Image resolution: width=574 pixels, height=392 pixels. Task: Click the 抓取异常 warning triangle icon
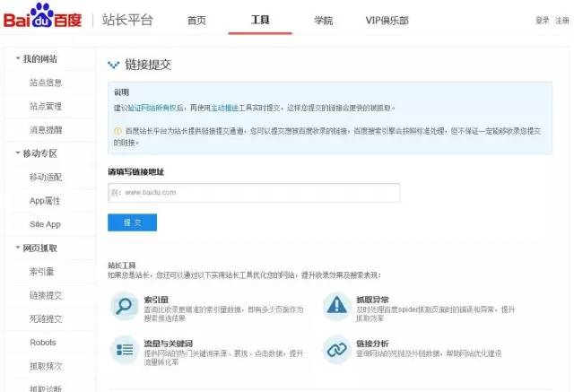click(x=337, y=306)
